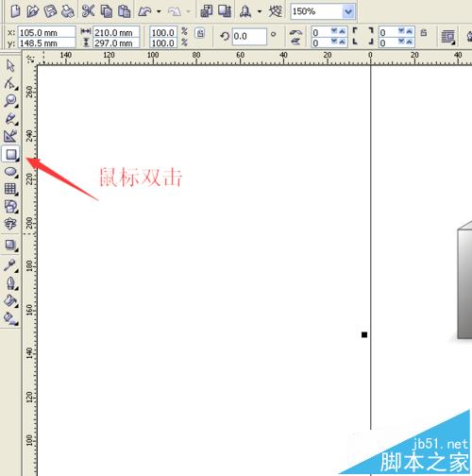This screenshot has height=476, width=472.
Task: Increase the top-left corner roundness
Action: [x=342, y=31]
